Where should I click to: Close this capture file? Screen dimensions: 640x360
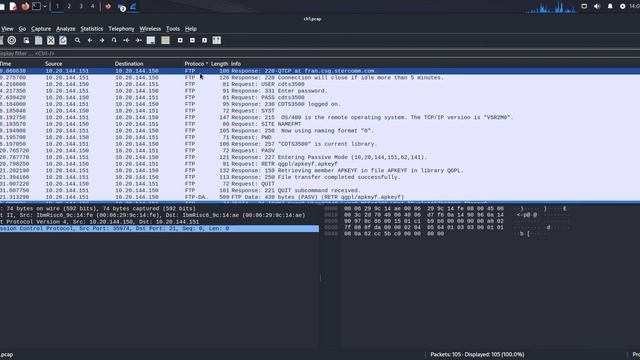(x=51, y=40)
